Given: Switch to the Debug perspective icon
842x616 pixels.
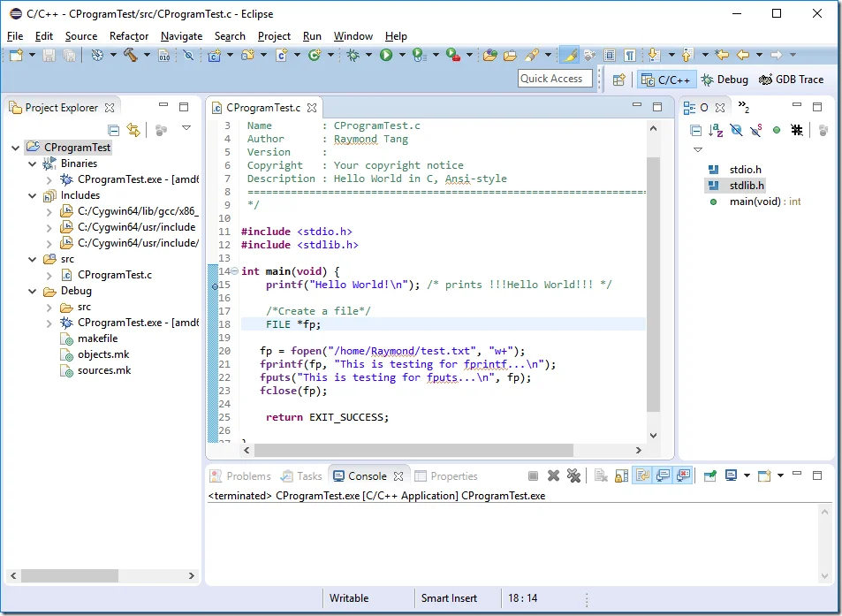Looking at the screenshot, I should (724, 79).
